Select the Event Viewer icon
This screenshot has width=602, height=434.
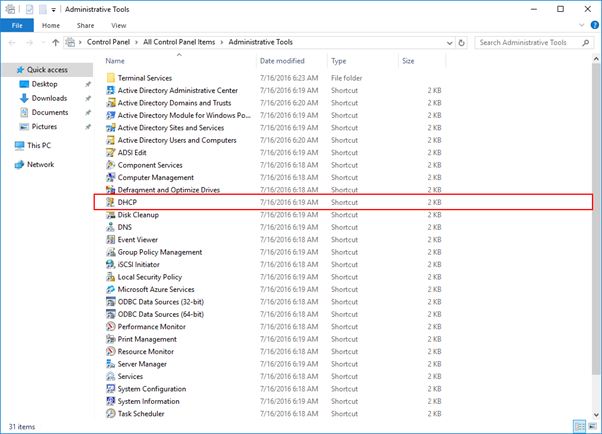pyautogui.click(x=111, y=240)
